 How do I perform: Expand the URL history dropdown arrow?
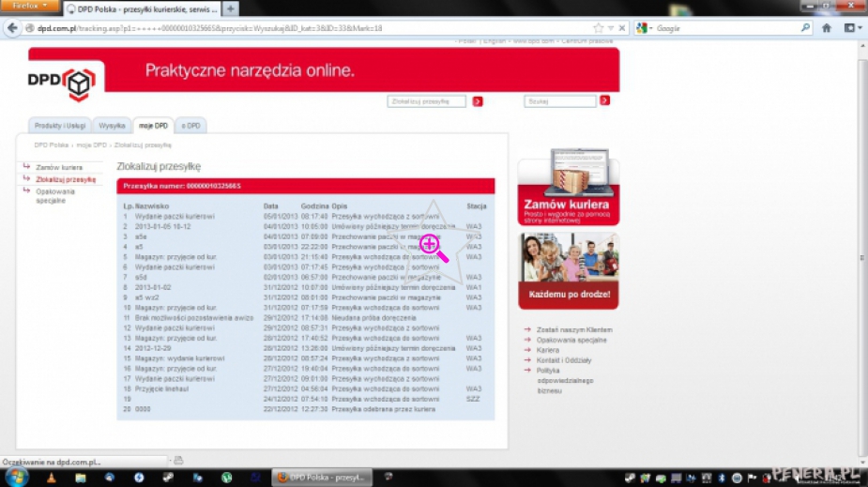(610, 28)
